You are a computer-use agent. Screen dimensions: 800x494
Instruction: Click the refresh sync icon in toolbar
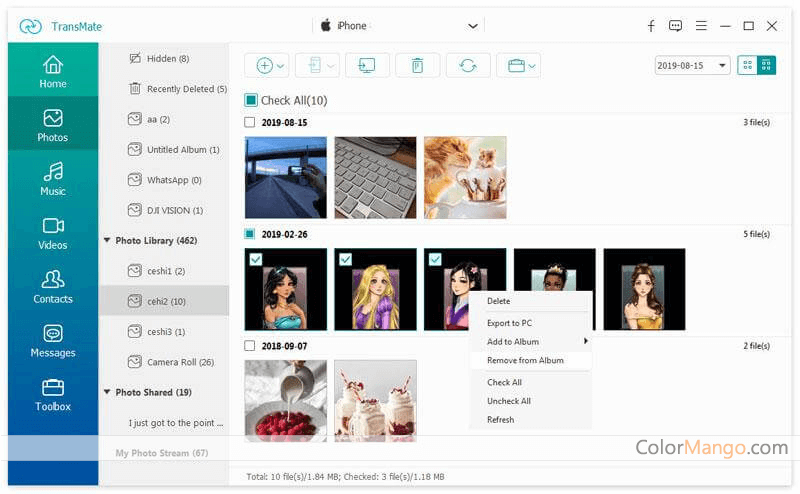(x=467, y=66)
